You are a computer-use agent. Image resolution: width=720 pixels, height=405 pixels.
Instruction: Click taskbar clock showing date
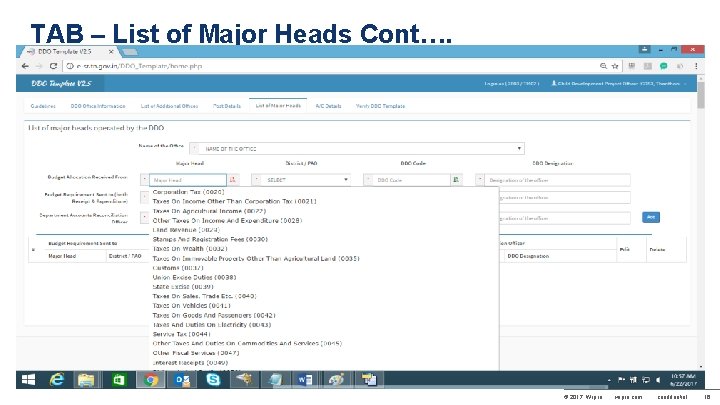[683, 380]
